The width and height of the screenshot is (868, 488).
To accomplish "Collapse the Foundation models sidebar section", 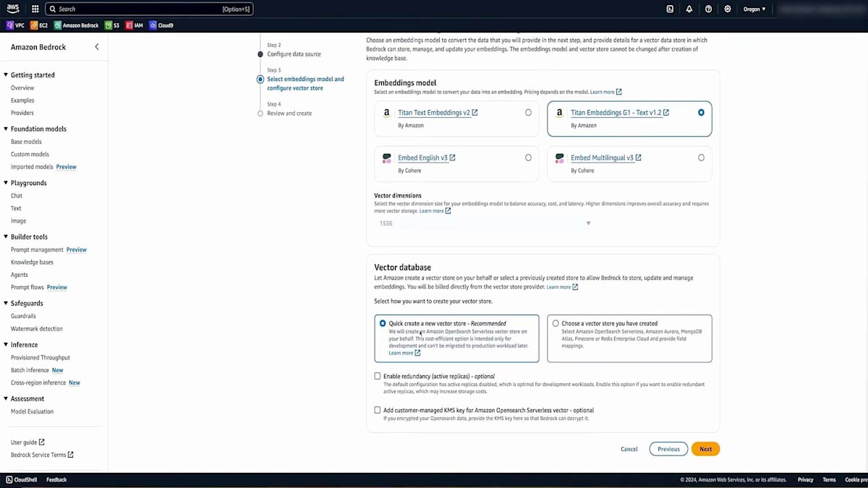I will [6, 129].
